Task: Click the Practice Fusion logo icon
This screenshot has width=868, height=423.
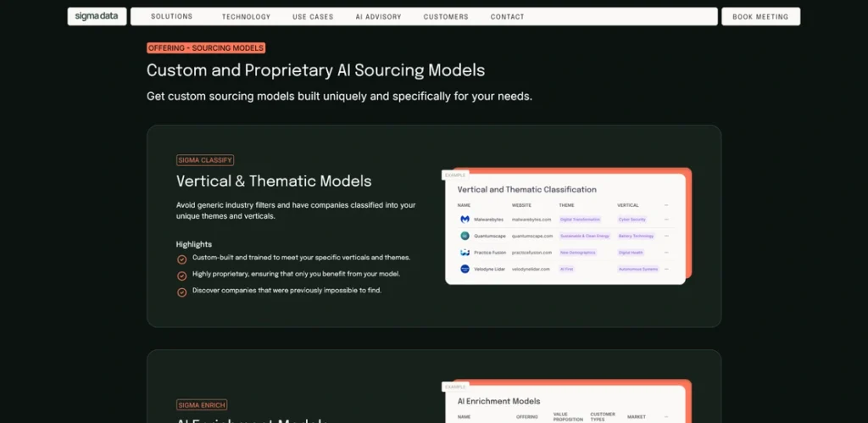Action: click(x=465, y=253)
